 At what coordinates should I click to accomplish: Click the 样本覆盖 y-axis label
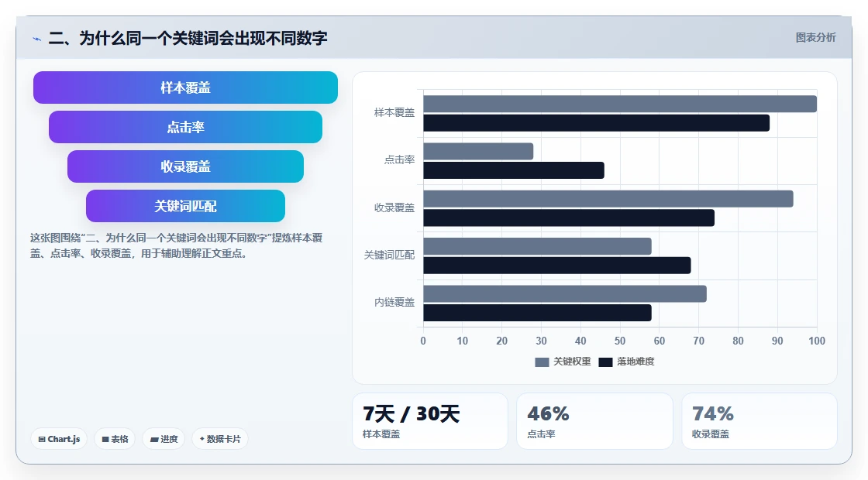[394, 113]
